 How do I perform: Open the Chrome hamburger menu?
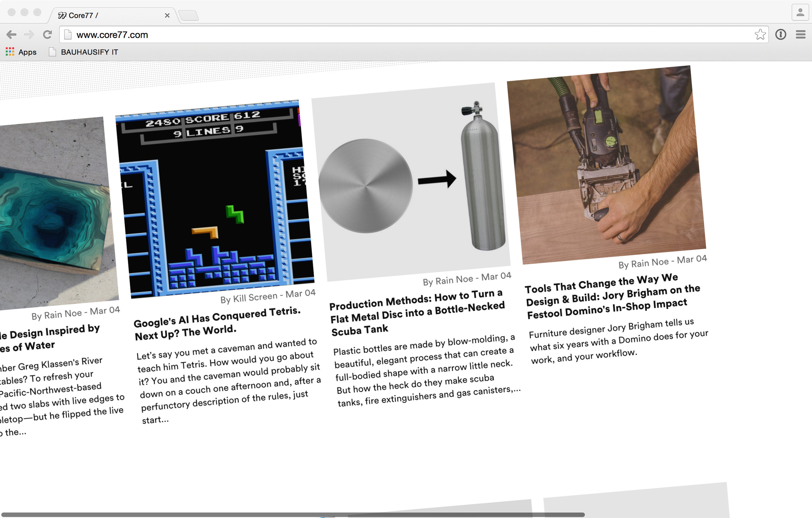coord(801,34)
